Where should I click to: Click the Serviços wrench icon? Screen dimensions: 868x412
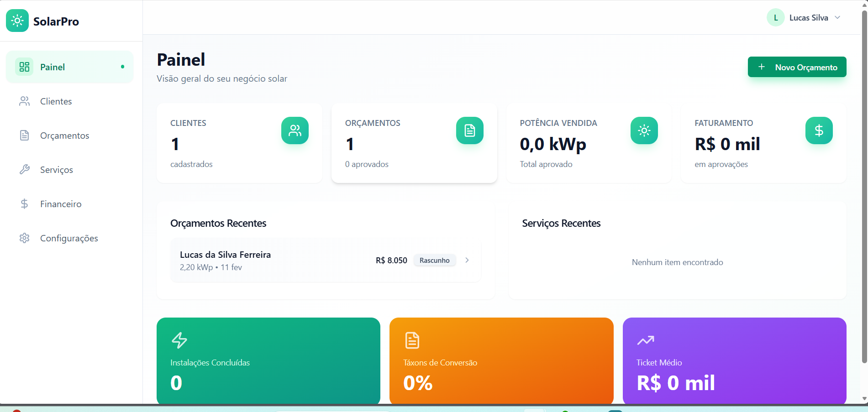tap(24, 170)
